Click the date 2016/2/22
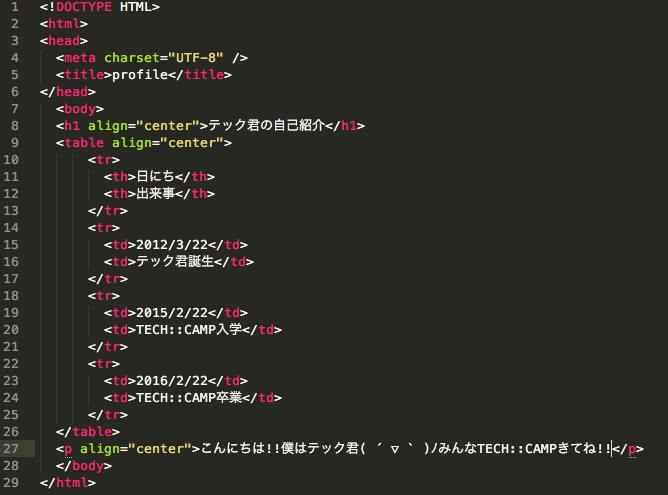The image size is (668, 495). point(172,381)
